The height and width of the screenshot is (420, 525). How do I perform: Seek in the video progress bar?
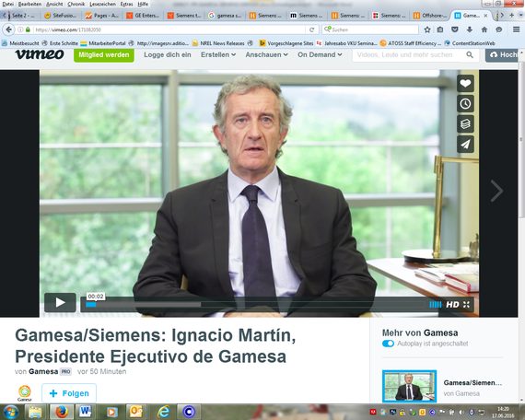(x=255, y=305)
